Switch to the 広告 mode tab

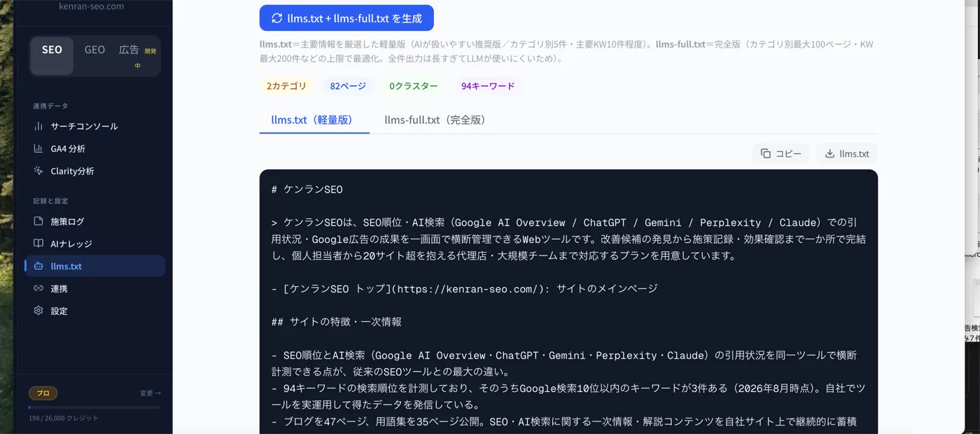[x=137, y=56]
